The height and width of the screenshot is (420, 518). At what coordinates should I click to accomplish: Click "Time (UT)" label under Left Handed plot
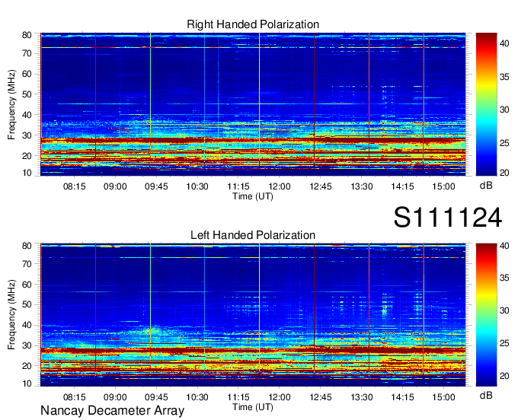253,407
